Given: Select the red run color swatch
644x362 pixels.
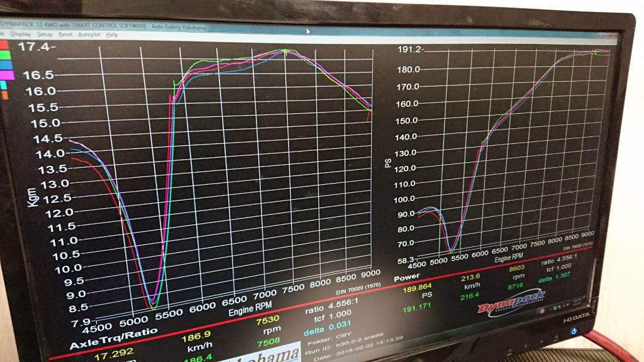Looking at the screenshot, I should pyautogui.click(x=4, y=45).
